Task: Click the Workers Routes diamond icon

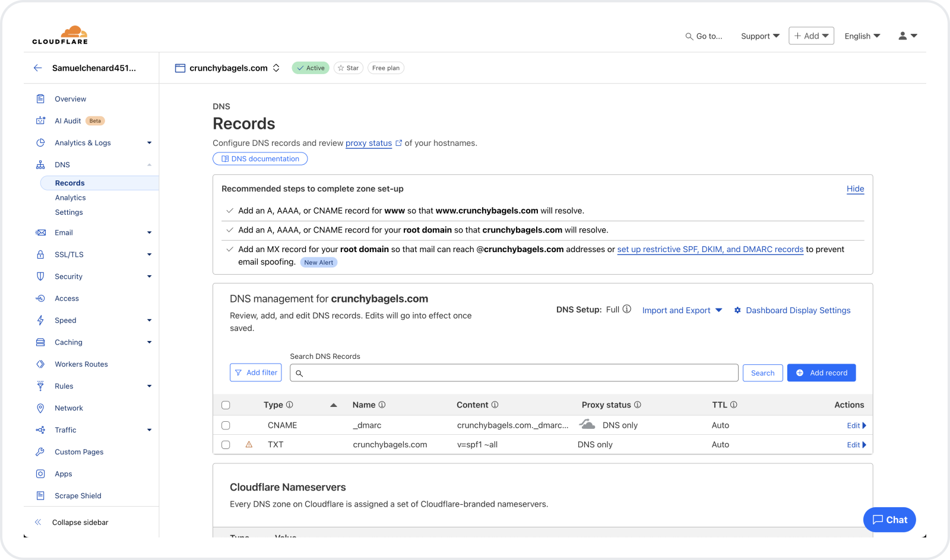Action: (40, 364)
